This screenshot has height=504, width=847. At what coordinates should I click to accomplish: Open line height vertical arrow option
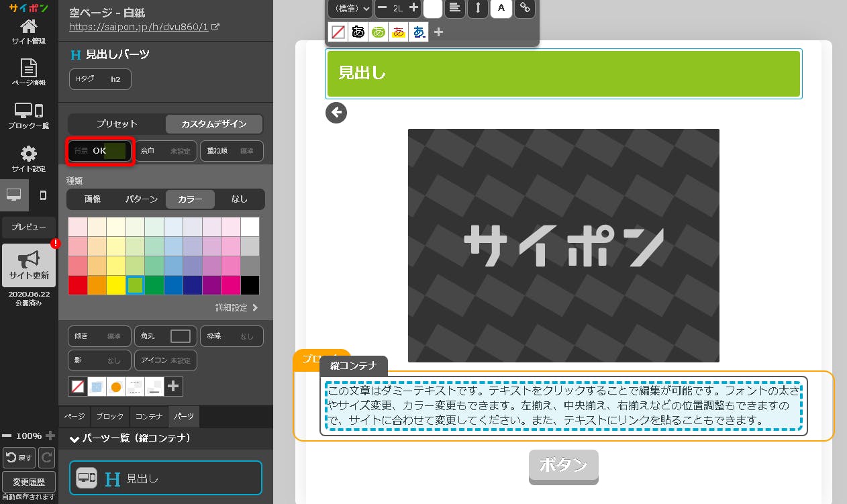coord(478,8)
